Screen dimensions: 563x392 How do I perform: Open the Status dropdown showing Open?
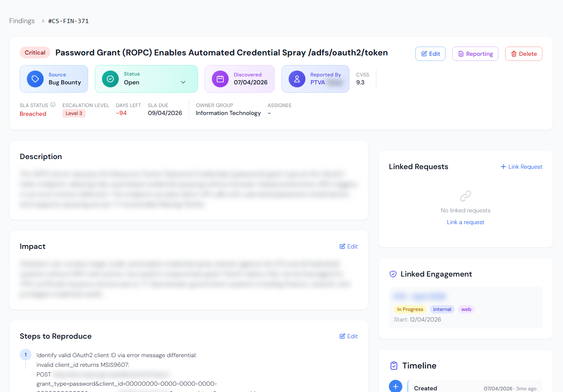tap(146, 79)
